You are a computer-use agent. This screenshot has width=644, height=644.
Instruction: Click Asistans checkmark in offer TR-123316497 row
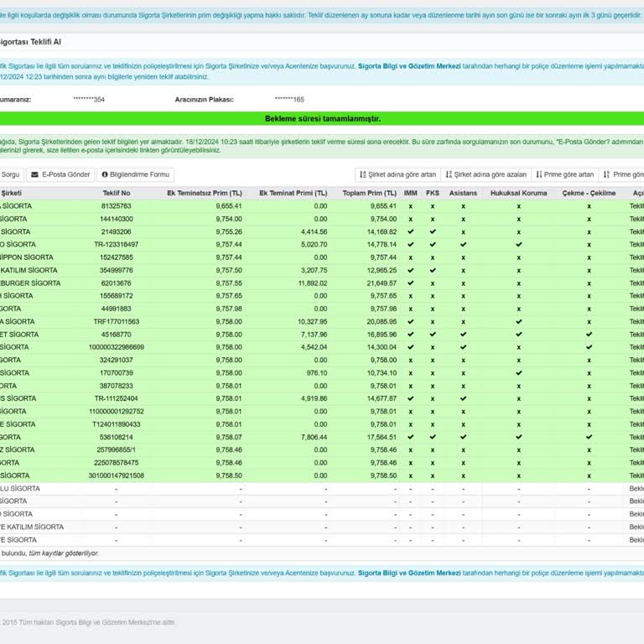(463, 244)
